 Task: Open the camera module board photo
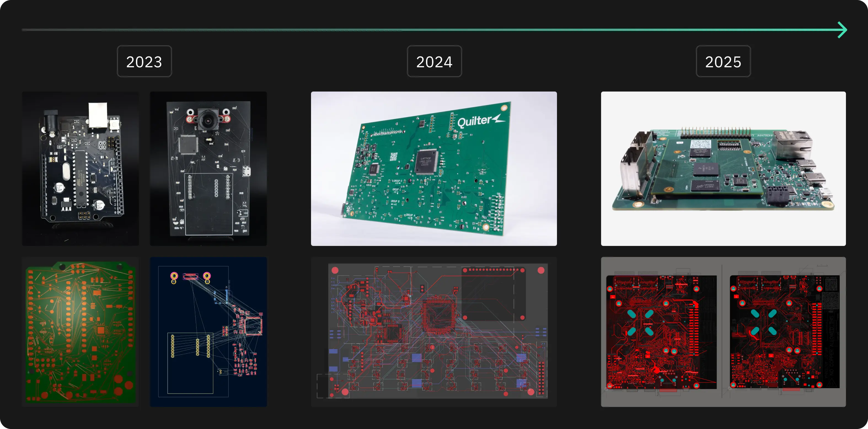(208, 168)
